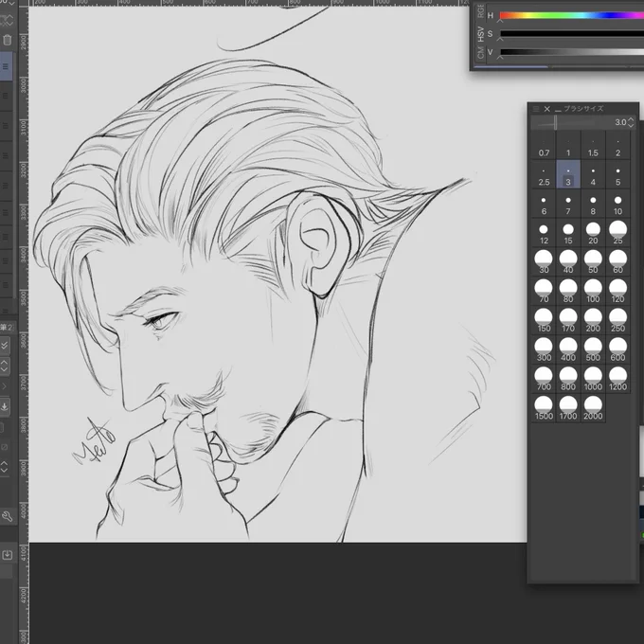The width and height of the screenshot is (644, 644).
Task: Click the double-chevron collapse icon on left panel
Action: point(5,345)
